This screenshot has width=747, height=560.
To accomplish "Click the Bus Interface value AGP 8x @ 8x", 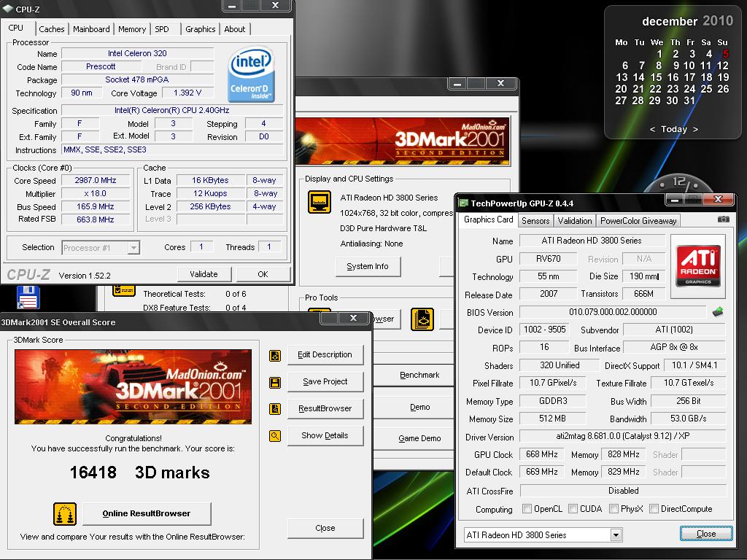I will (674, 347).
